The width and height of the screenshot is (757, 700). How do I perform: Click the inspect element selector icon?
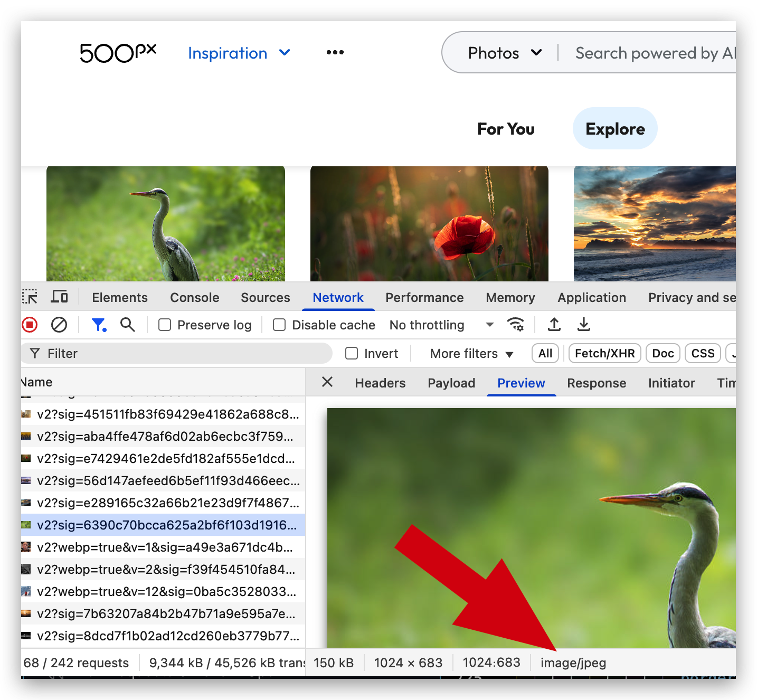coord(30,297)
